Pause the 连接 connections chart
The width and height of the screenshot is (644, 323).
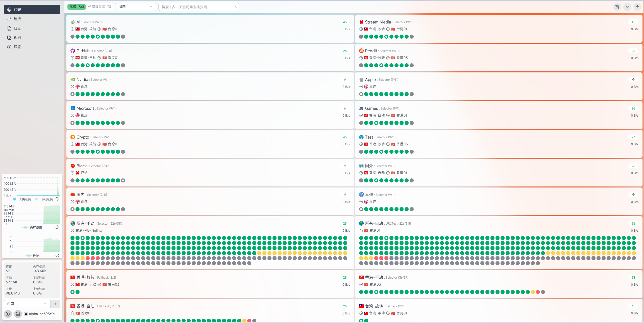click(57, 255)
